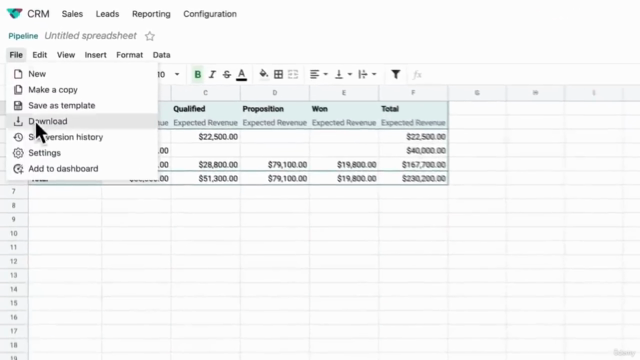
Task: Select the $167,700.00 cell
Action: 413,164
